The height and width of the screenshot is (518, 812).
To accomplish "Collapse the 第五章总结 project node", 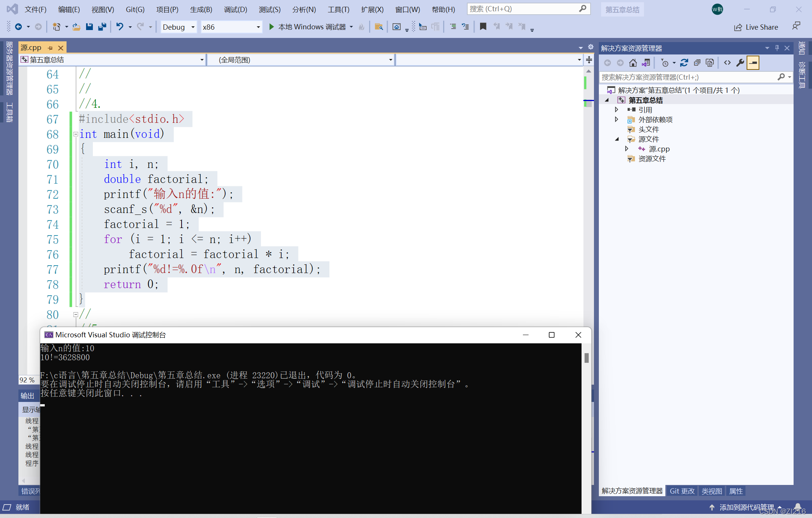I will coord(607,100).
